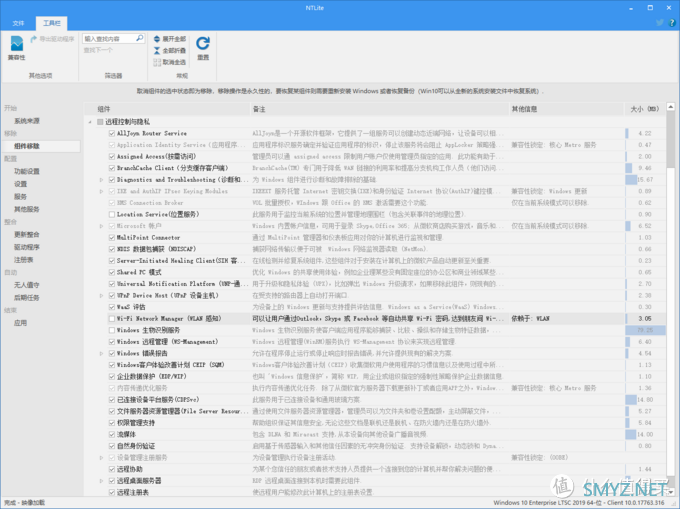Uncheck the AllJoyn Router Service checkbox
Screen dimensions: 680x509
pyautogui.click(x=112, y=133)
